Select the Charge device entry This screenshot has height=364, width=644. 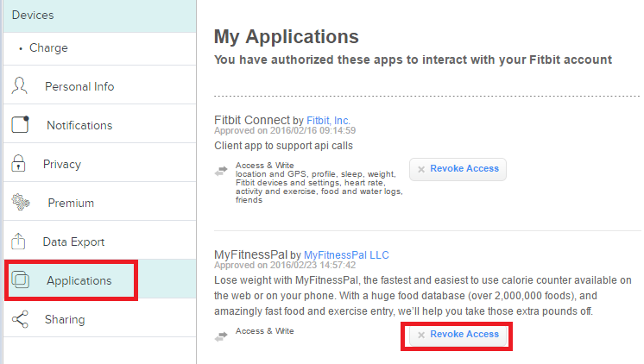(x=48, y=48)
